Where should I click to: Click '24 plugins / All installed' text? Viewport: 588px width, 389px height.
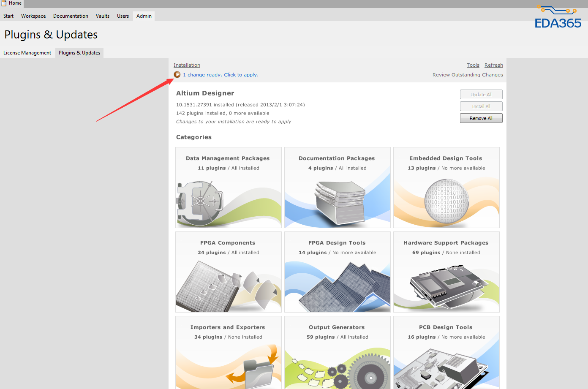pos(229,253)
